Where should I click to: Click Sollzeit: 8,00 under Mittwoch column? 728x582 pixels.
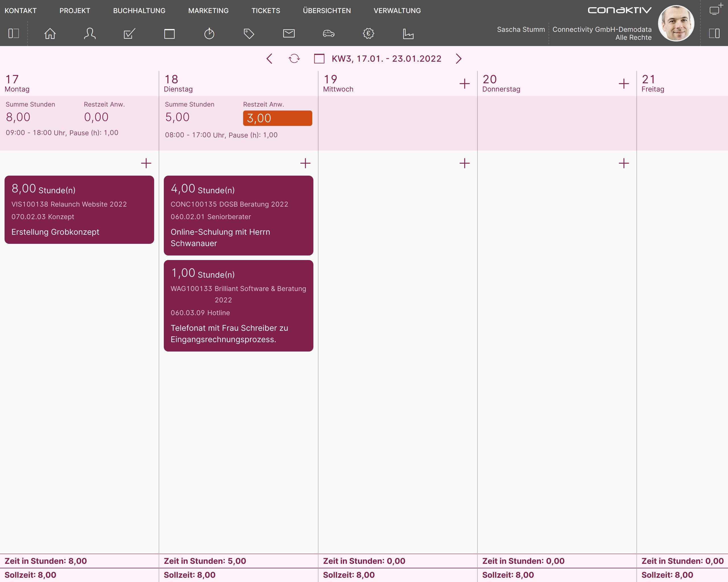pyautogui.click(x=349, y=575)
